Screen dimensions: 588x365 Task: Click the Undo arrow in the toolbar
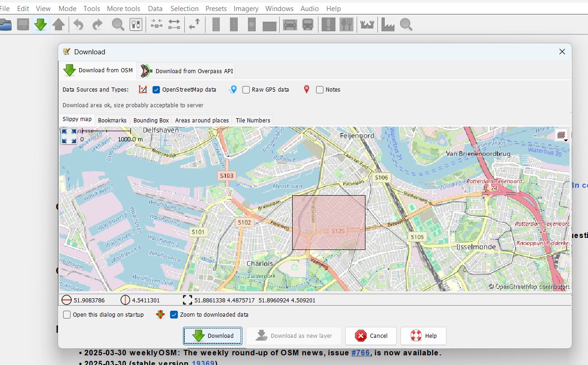coord(79,24)
